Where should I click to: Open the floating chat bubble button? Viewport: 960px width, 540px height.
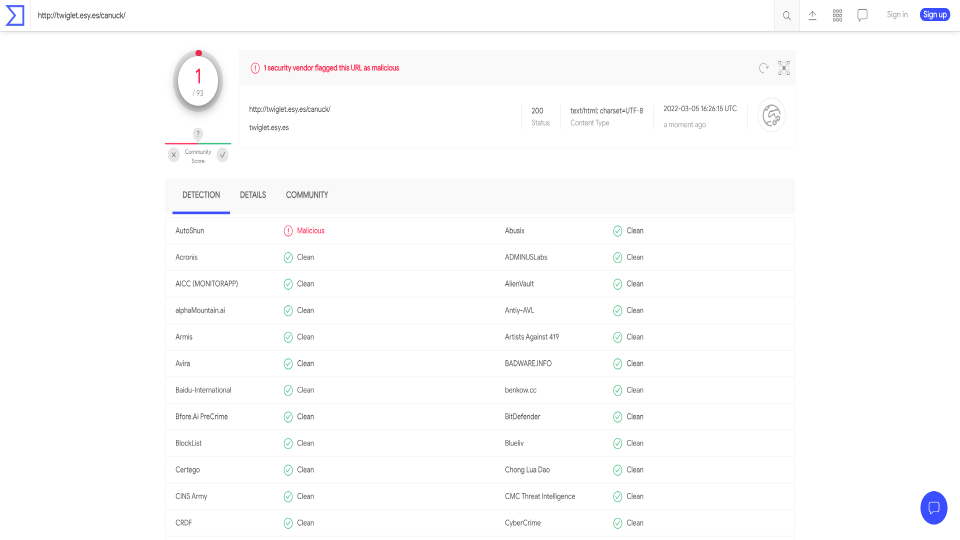934,508
